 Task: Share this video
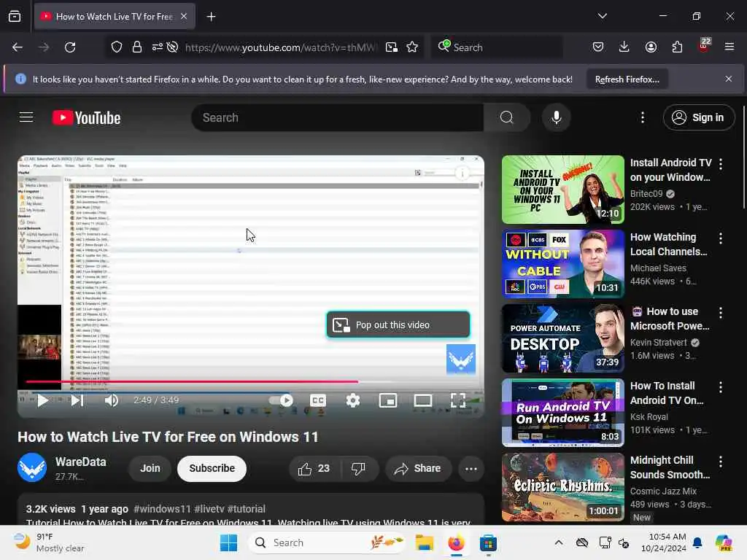tap(417, 469)
